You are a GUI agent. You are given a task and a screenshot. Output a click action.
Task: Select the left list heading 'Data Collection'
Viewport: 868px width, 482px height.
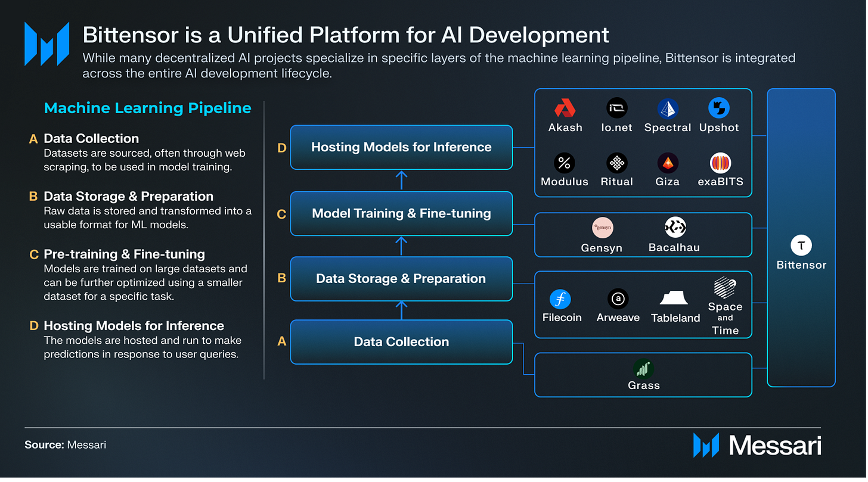pyautogui.click(x=91, y=139)
